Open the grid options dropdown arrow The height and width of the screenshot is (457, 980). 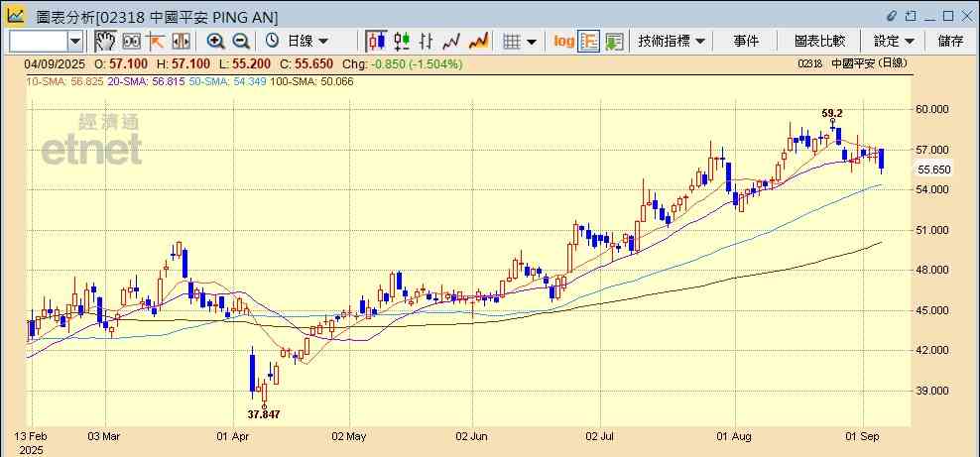pyautogui.click(x=532, y=42)
